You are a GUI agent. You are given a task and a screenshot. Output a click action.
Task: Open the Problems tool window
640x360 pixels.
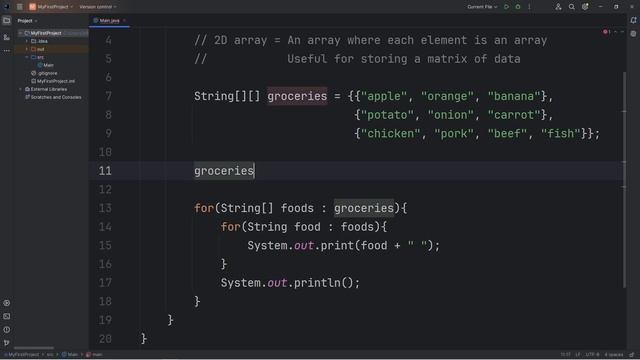click(x=7, y=329)
